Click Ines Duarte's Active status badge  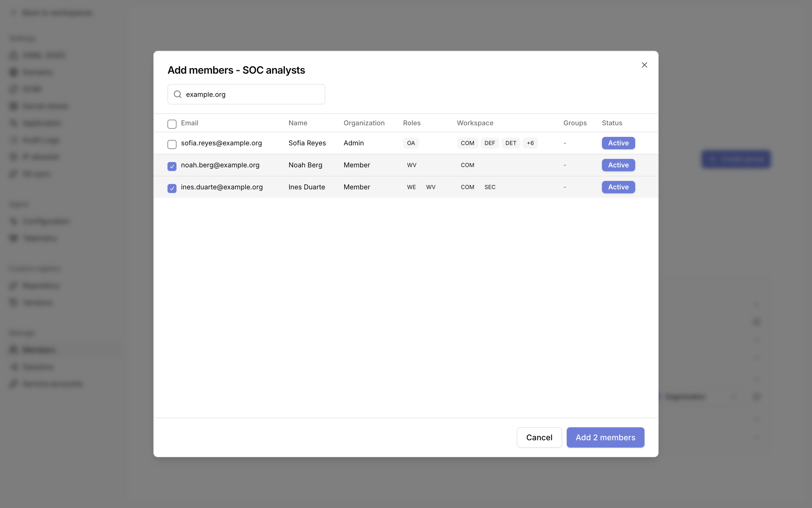[618, 187]
